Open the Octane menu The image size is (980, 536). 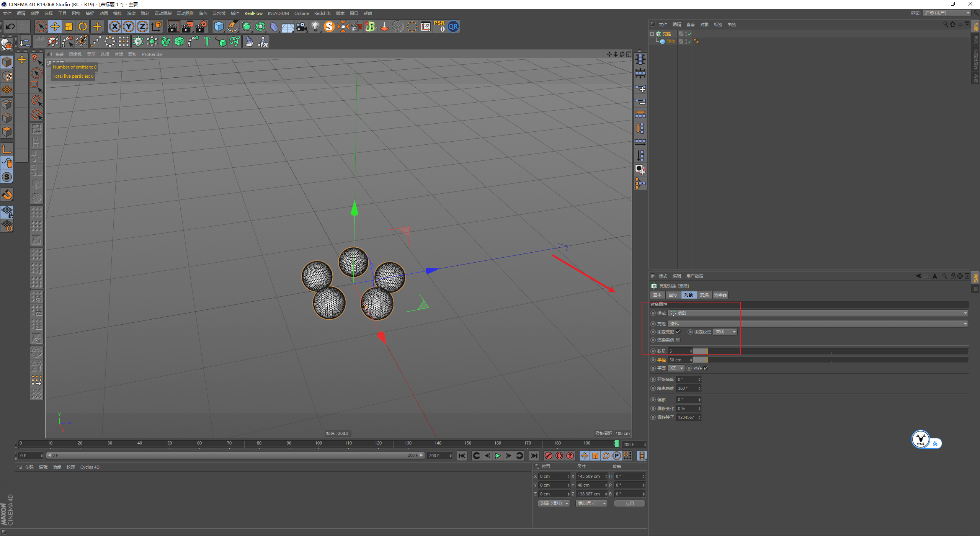301,13
